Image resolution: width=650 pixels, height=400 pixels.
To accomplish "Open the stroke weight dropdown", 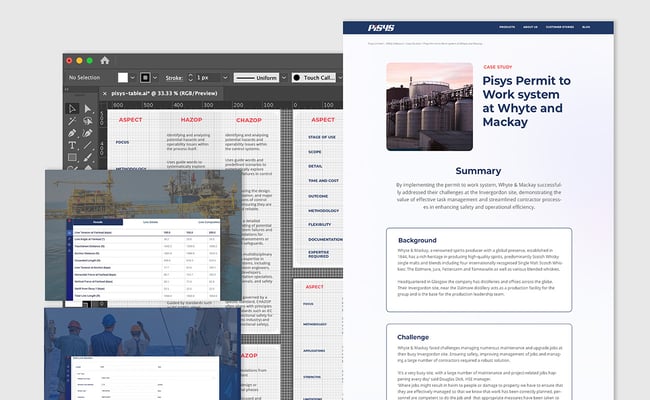I will pos(226,78).
